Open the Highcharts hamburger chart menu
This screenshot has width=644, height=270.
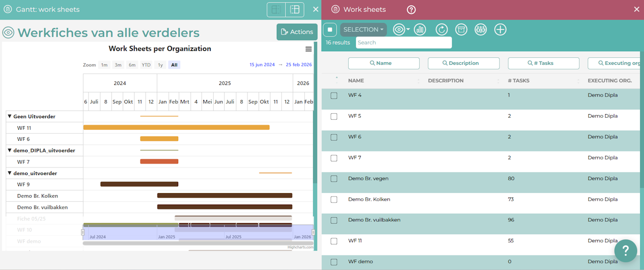(308, 49)
